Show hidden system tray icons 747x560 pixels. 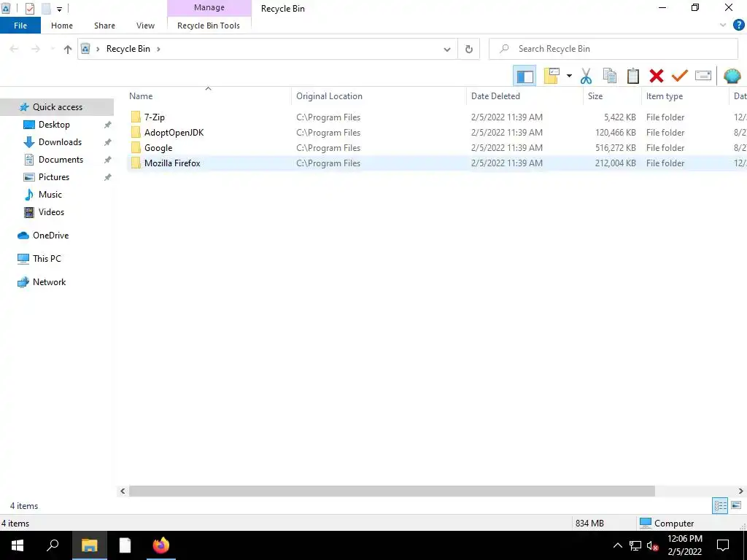coord(617,545)
